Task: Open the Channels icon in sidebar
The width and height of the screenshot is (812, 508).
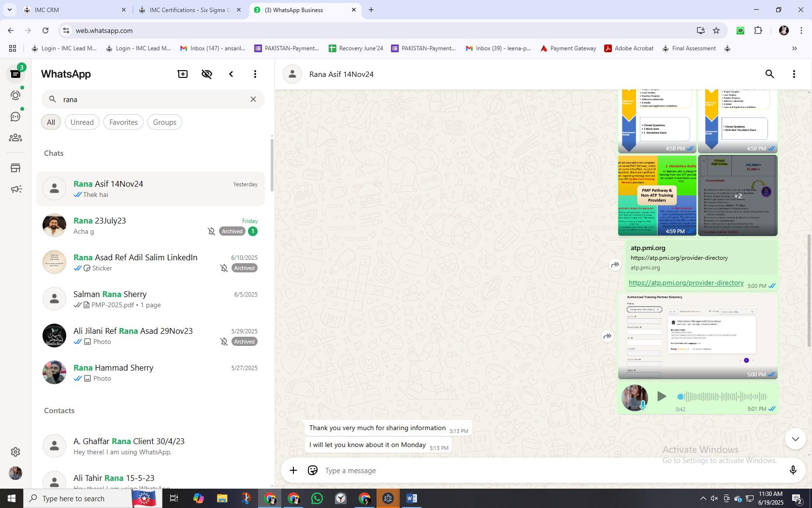Action: point(15,117)
